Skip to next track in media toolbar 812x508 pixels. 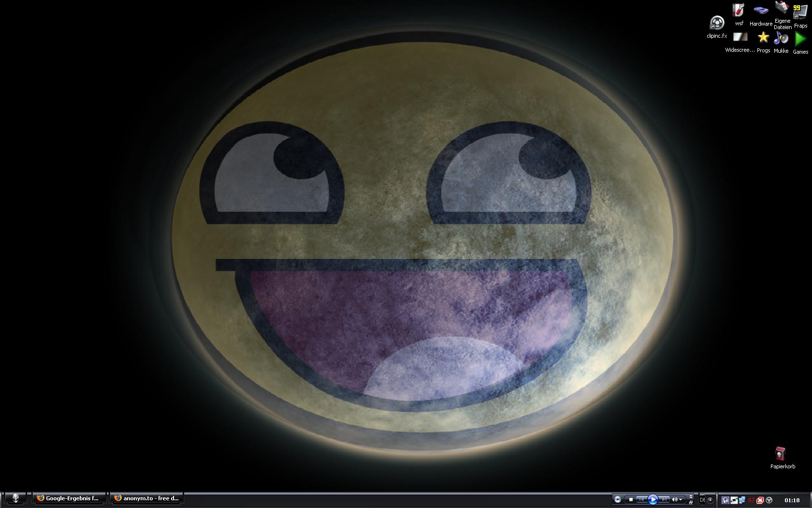click(665, 499)
